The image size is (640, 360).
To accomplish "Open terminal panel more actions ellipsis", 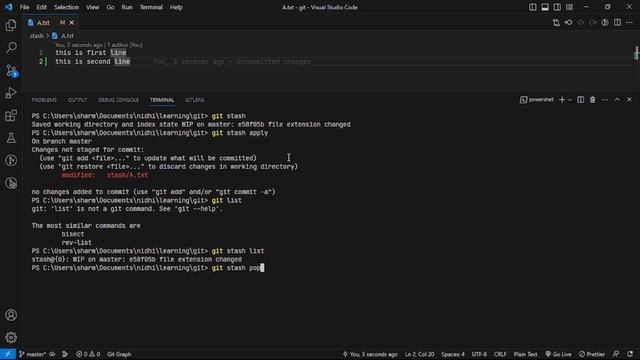I will click(605, 100).
